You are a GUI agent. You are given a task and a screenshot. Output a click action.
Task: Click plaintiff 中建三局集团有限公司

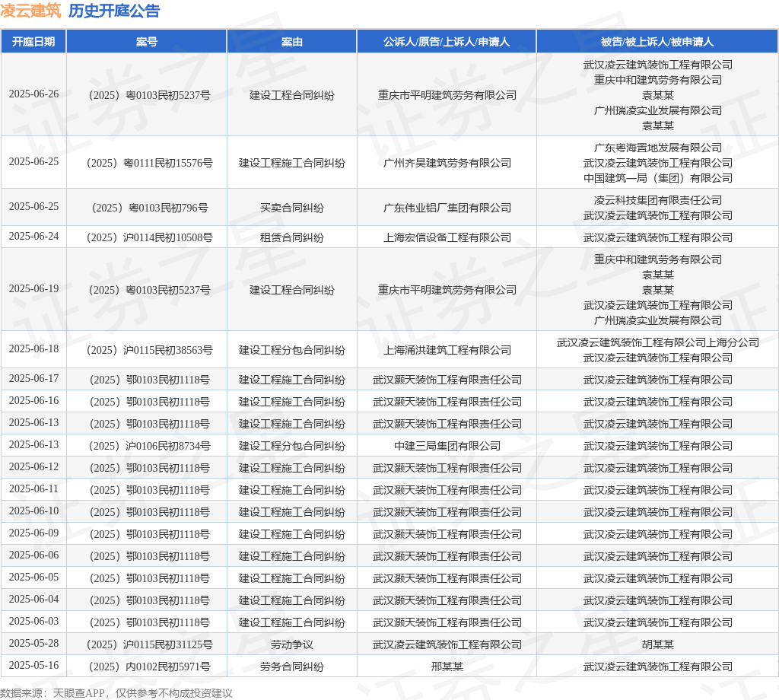coord(447,446)
